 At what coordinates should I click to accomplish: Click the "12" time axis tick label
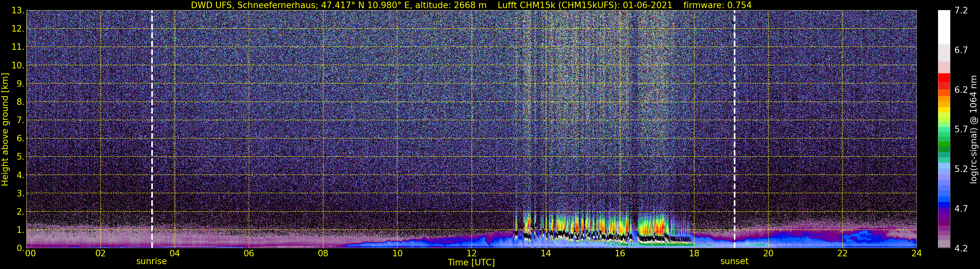click(471, 253)
